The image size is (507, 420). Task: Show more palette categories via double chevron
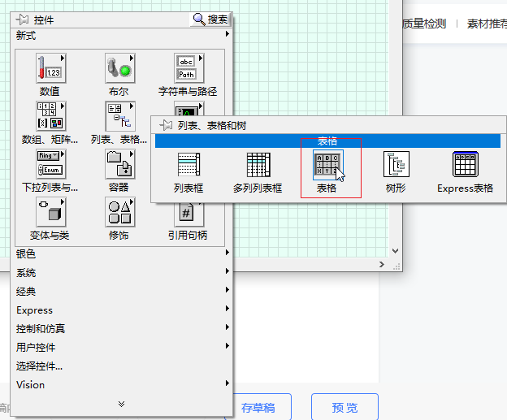(x=122, y=404)
